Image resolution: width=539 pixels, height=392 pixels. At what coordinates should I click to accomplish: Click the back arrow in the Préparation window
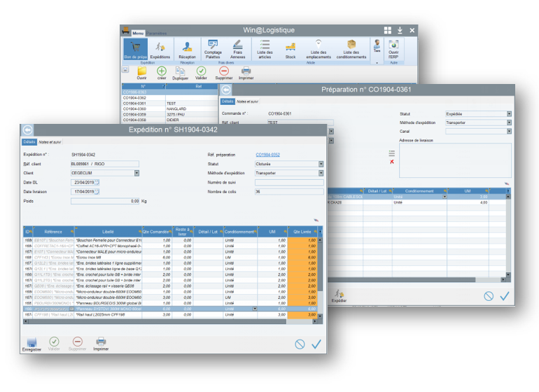click(226, 90)
